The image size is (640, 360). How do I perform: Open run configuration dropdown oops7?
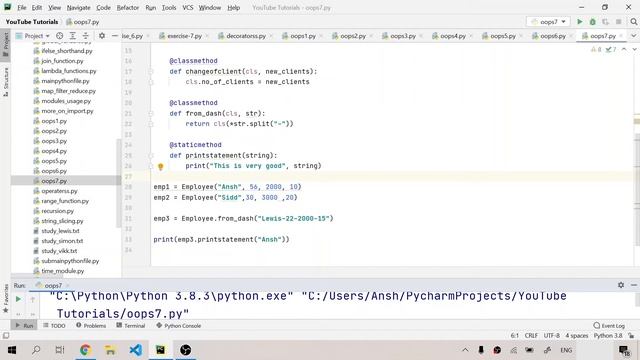pos(549,22)
